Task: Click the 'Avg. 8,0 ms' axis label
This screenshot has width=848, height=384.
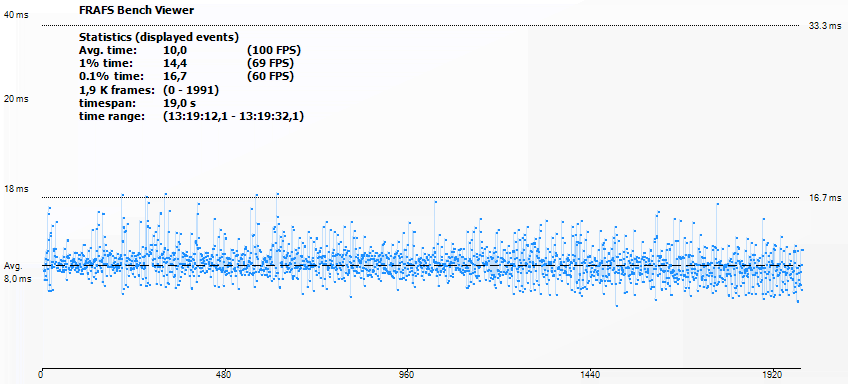Action: coord(18,273)
